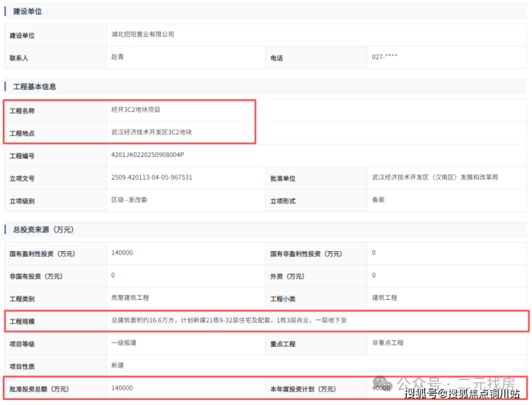Select the 批准投资总额 value 140000
This screenshot has height=405, width=532.
(122, 388)
